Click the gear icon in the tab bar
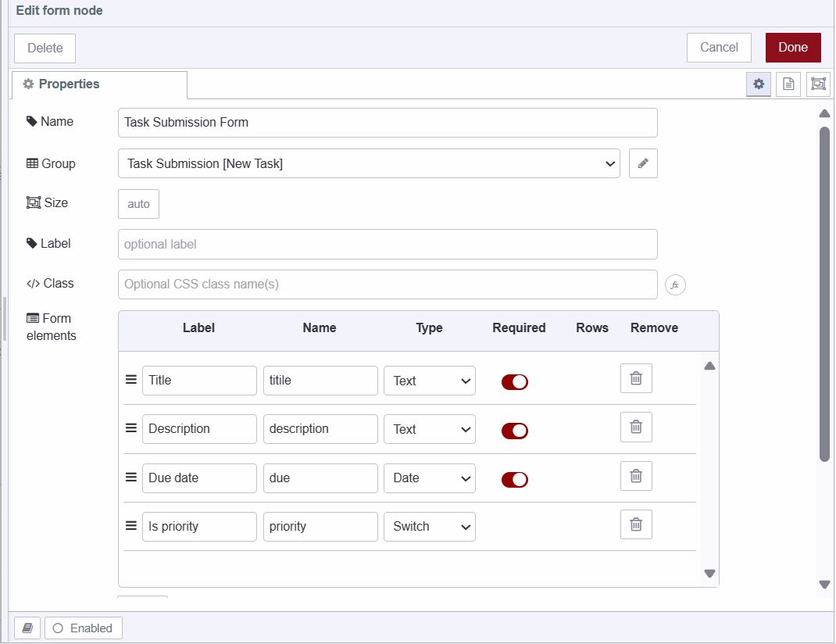 [759, 84]
